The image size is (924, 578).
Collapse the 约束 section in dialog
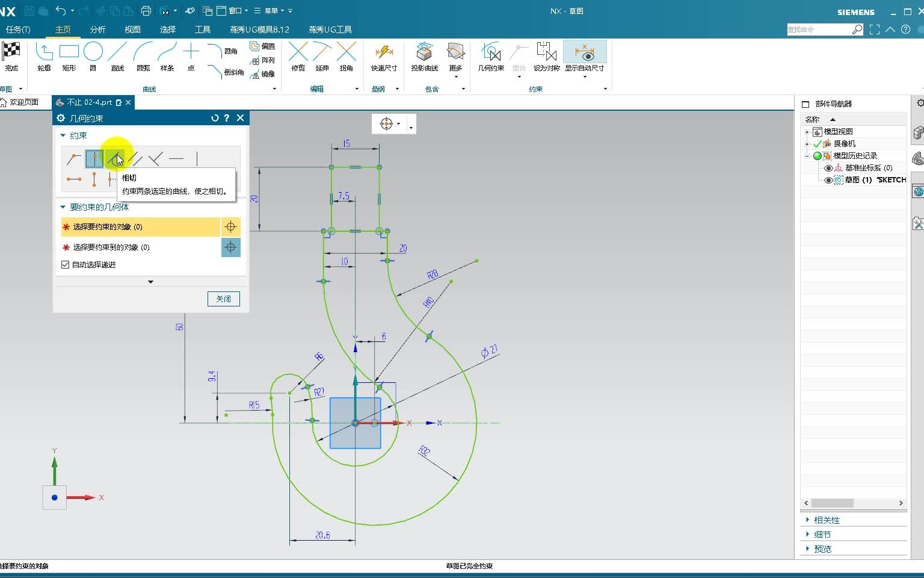(x=63, y=135)
